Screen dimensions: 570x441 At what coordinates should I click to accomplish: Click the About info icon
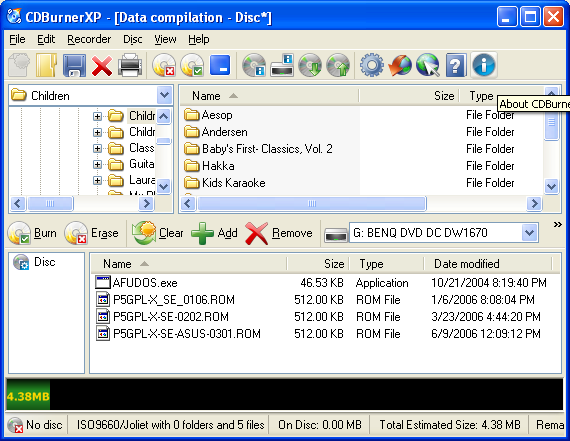point(483,65)
